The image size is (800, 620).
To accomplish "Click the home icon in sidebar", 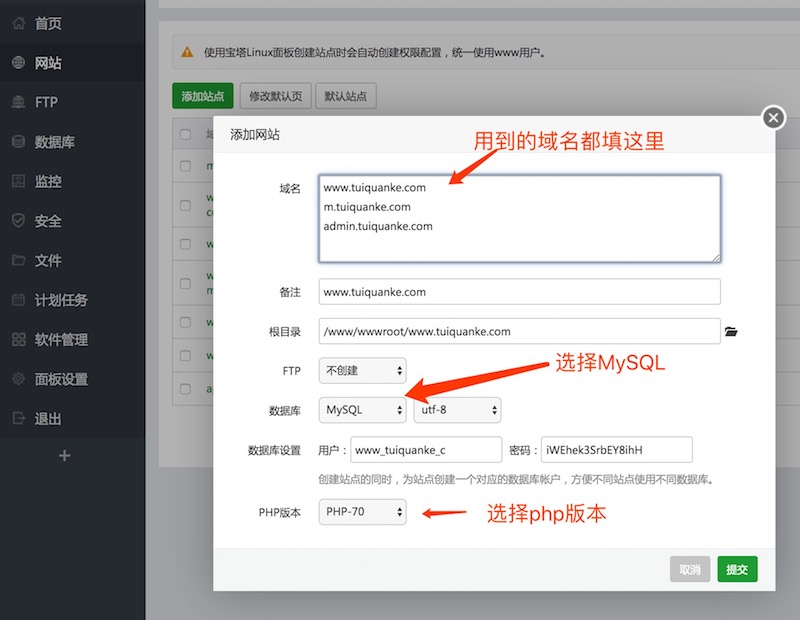I will [18, 23].
